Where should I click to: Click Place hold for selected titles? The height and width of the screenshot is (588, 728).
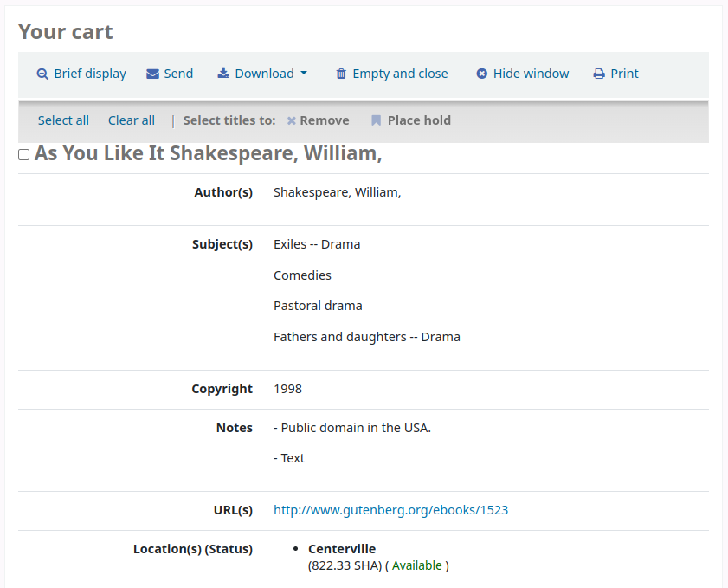coord(410,120)
